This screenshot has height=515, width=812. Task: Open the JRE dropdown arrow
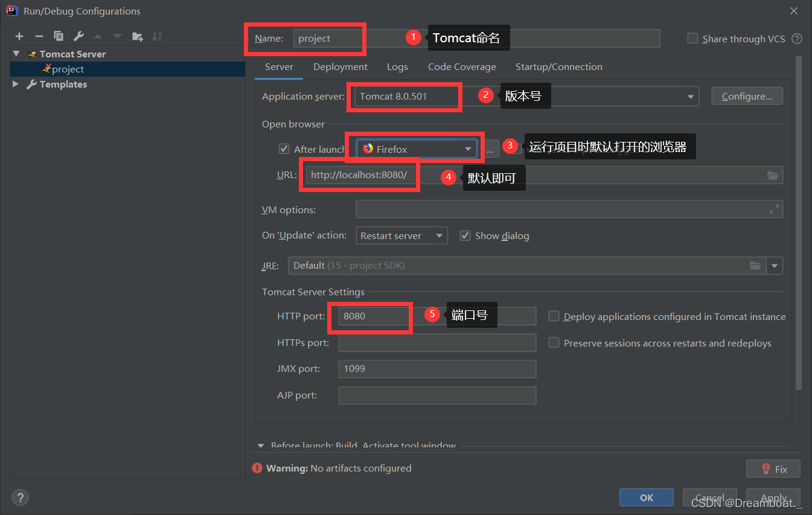pyautogui.click(x=775, y=266)
